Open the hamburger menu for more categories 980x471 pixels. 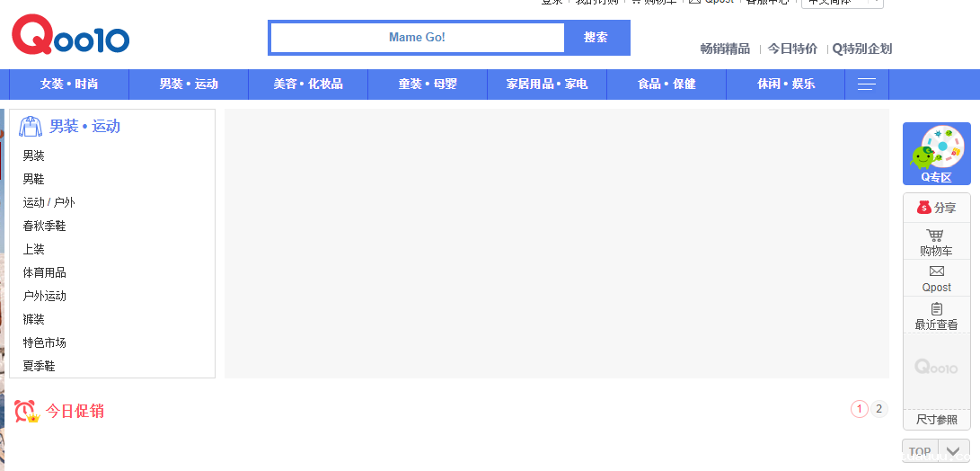pyautogui.click(x=866, y=84)
